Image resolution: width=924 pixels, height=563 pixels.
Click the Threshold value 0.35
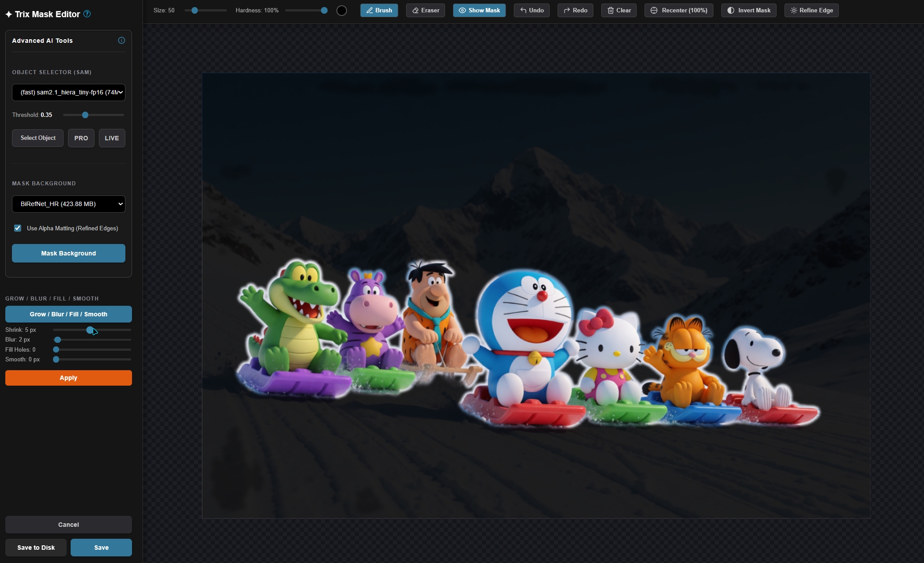click(x=46, y=115)
